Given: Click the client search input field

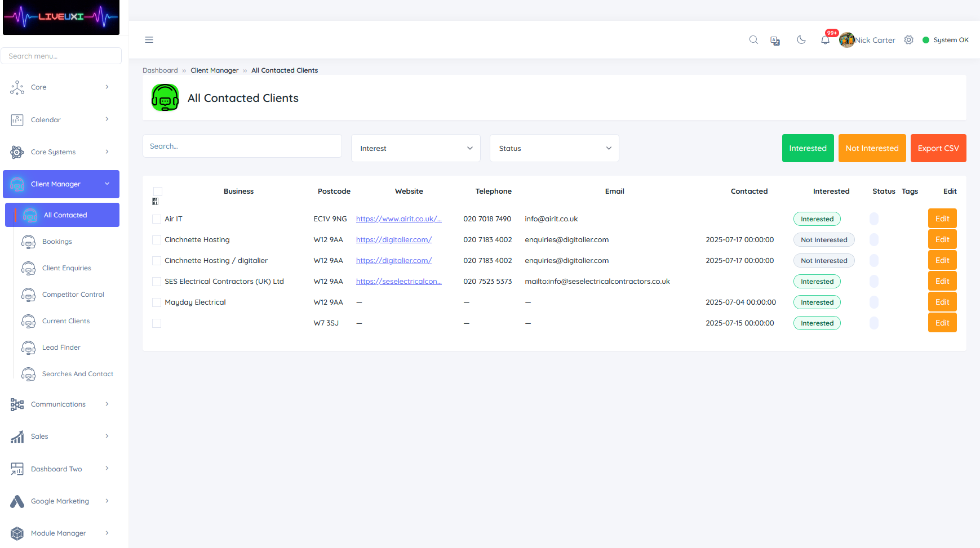Looking at the screenshot, I should tap(242, 146).
